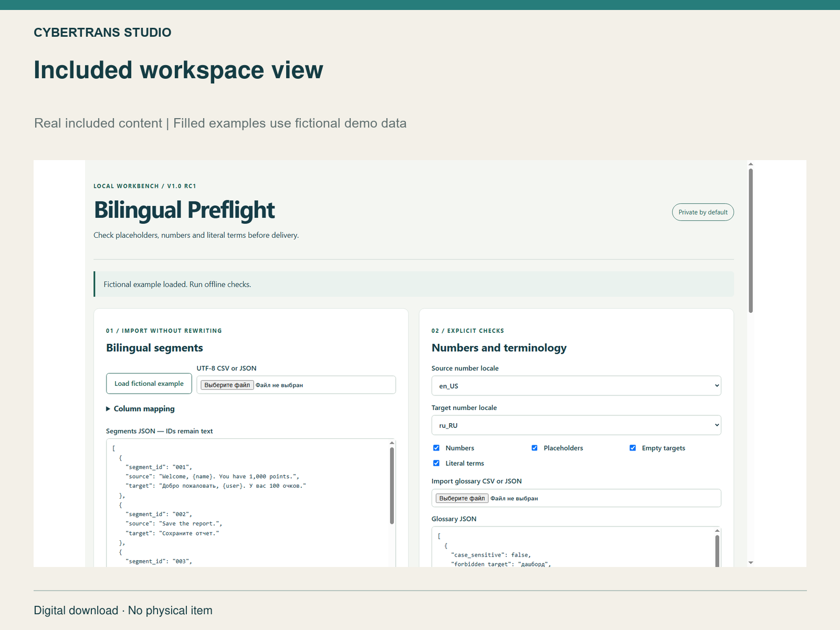The height and width of the screenshot is (630, 840).
Task: Toggle the Literal terms checkbox
Action: click(436, 463)
